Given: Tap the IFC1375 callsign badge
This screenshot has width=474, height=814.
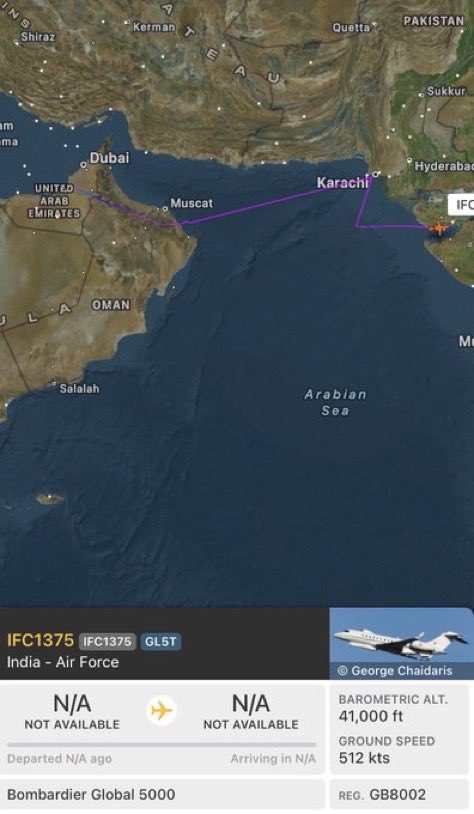Looking at the screenshot, I should coord(107,642).
